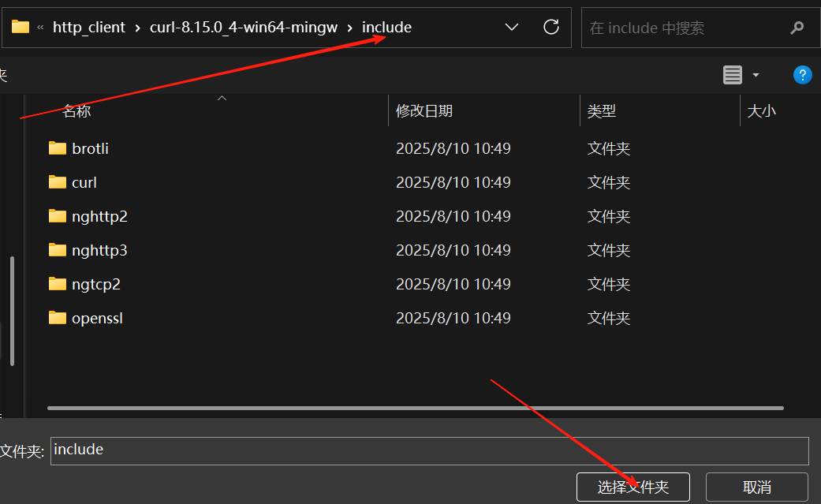This screenshot has width=821, height=504.
Task: Click the folder icon in the address bar
Action: point(20,26)
